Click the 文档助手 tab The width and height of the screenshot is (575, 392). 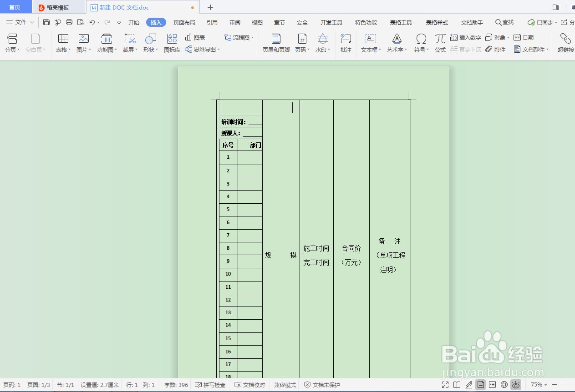click(x=472, y=22)
